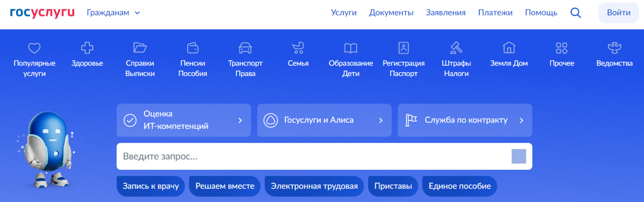
Task: Click the Госуслуги logo
Action: [x=42, y=13]
